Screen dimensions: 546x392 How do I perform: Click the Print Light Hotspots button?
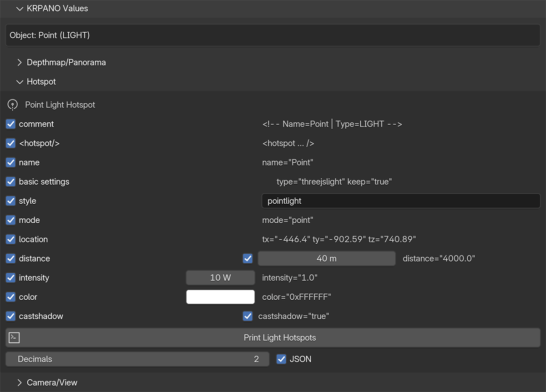279,338
